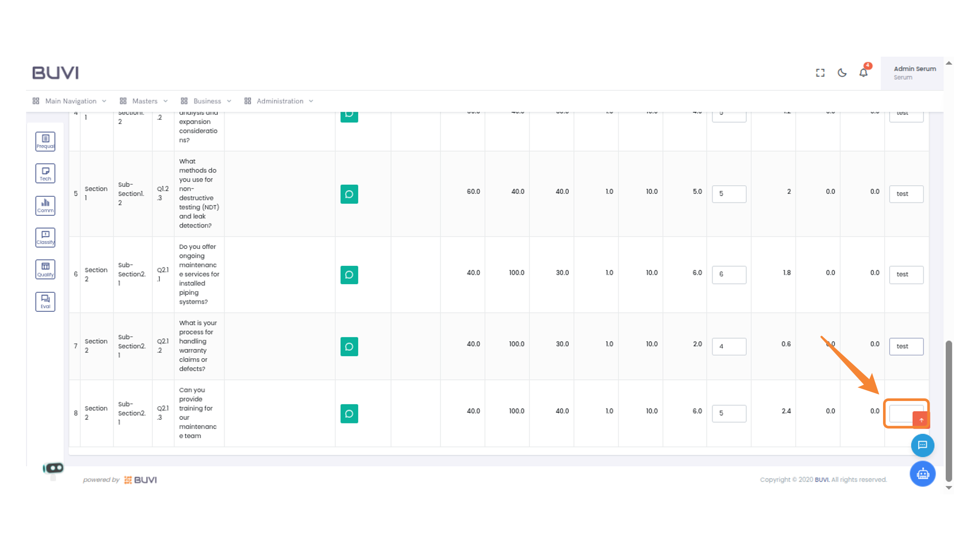Click the test input field on the warranty claims row
Viewport: 980px width, 551px height.
[906, 346]
